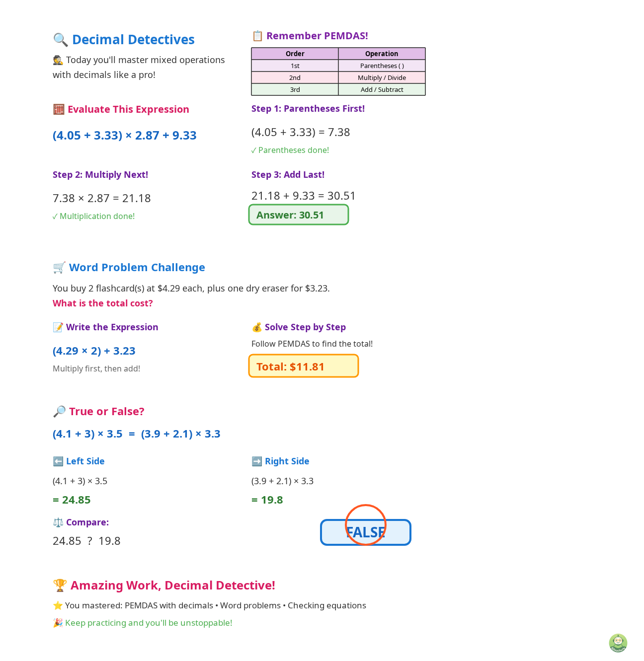The height and width of the screenshot is (661, 644).
Task: Click the 'Multiply first, then add!' hint
Action: click(x=96, y=368)
